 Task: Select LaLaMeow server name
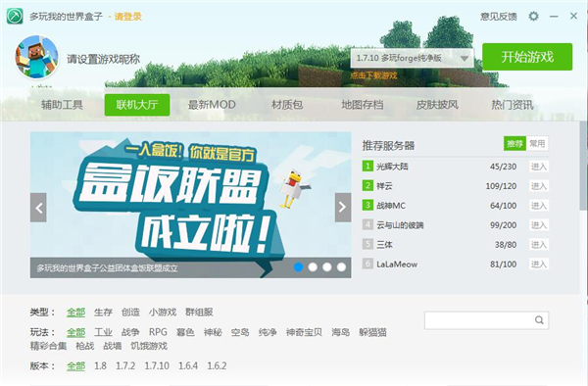pos(397,265)
